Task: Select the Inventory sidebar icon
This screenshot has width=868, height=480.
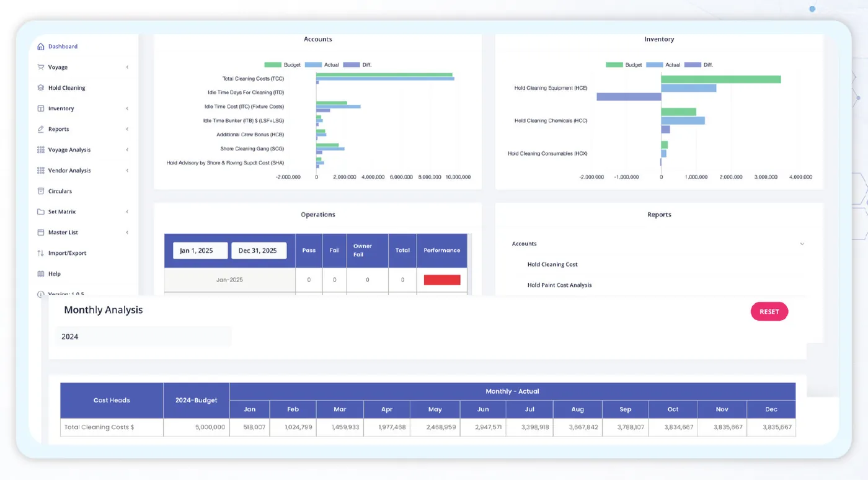Action: [41, 109]
